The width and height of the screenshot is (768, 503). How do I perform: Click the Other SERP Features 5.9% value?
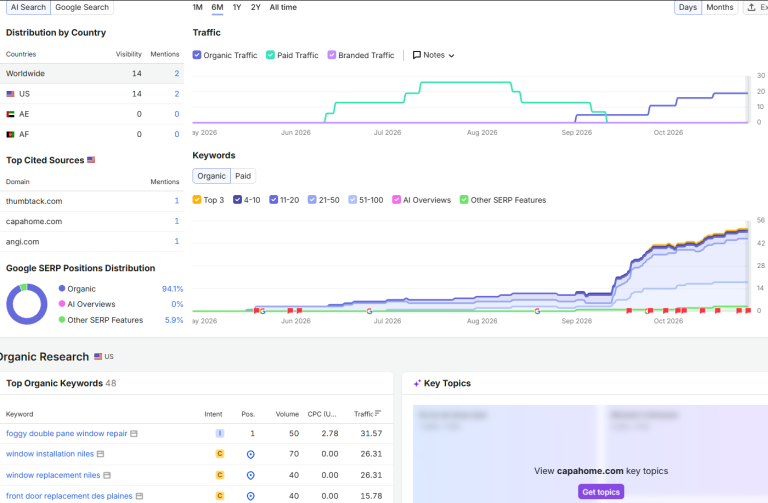point(174,320)
